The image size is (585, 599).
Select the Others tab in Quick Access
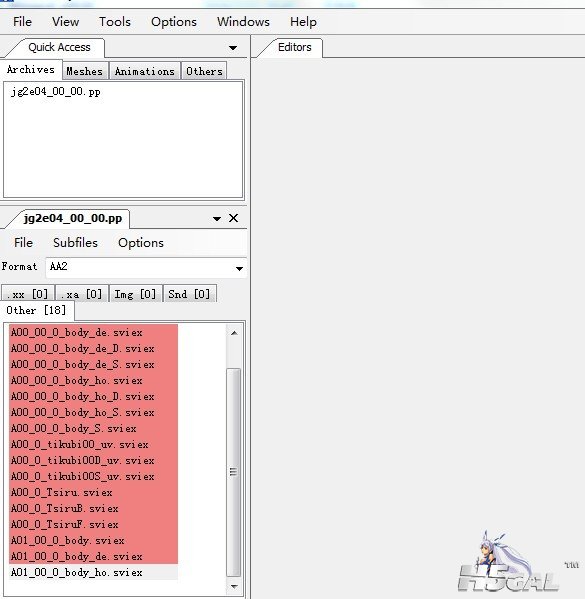click(x=204, y=71)
